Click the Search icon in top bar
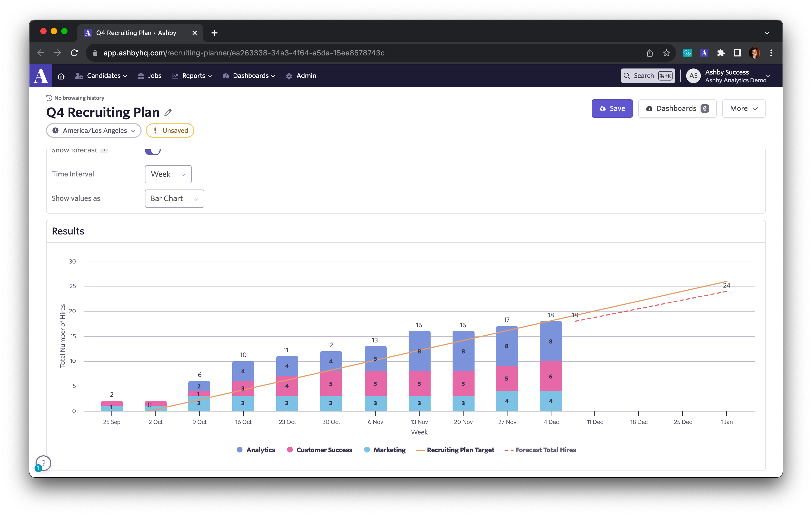Screen dimensions: 812x516 coord(629,76)
